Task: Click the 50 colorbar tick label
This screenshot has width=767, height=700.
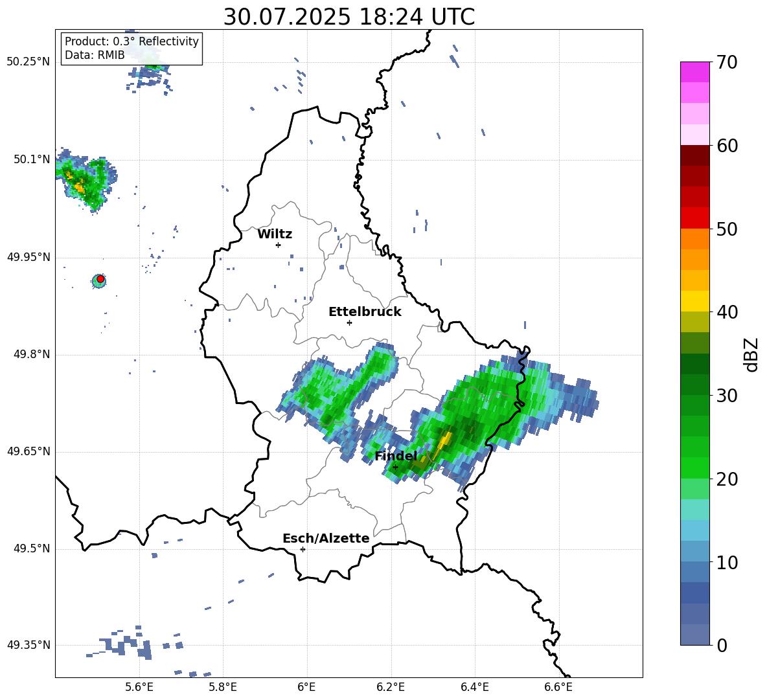Action: pos(726,229)
